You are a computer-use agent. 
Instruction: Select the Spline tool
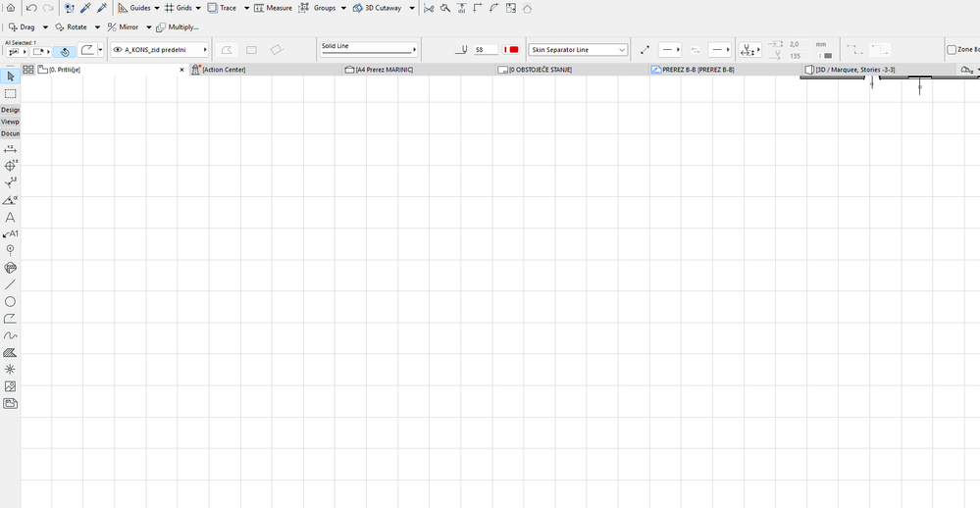point(10,335)
